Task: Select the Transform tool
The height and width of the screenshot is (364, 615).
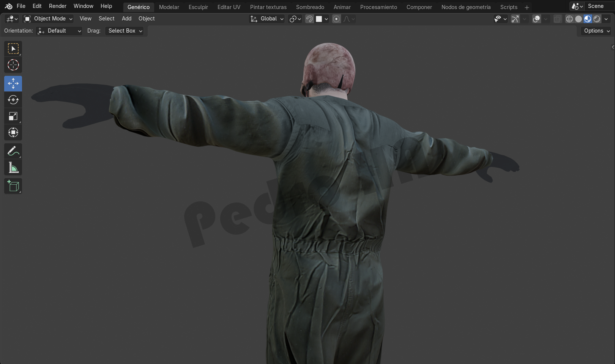Action: pos(13,133)
